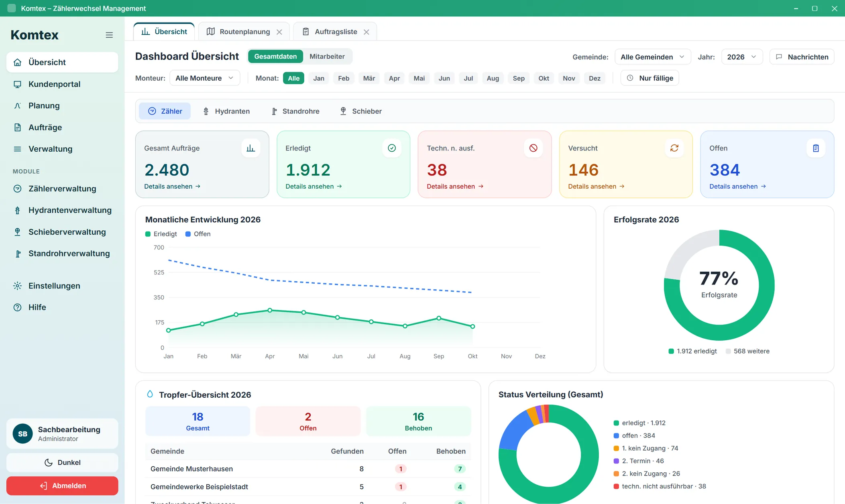845x504 pixels.
Task: Expand Verwaltung in the sidebar
Action: 62,149
